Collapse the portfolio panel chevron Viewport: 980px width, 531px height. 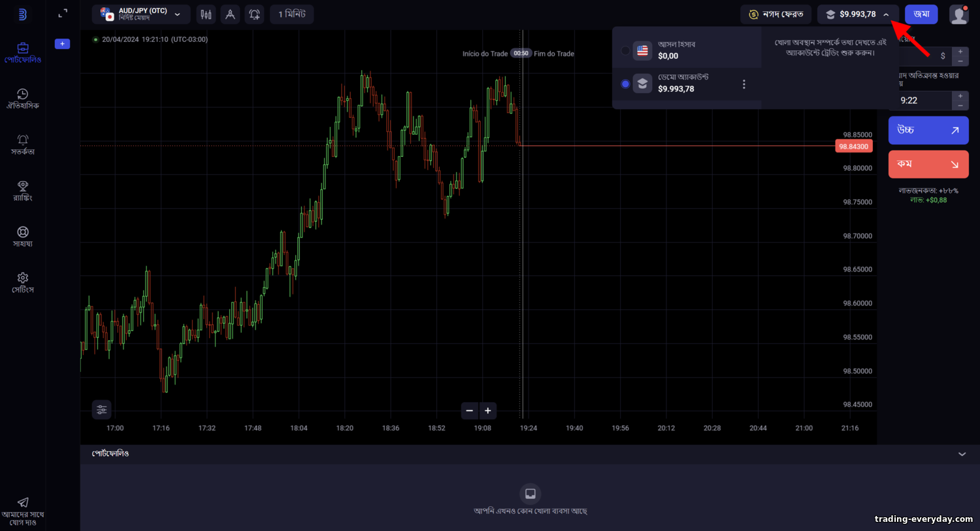coord(962,454)
